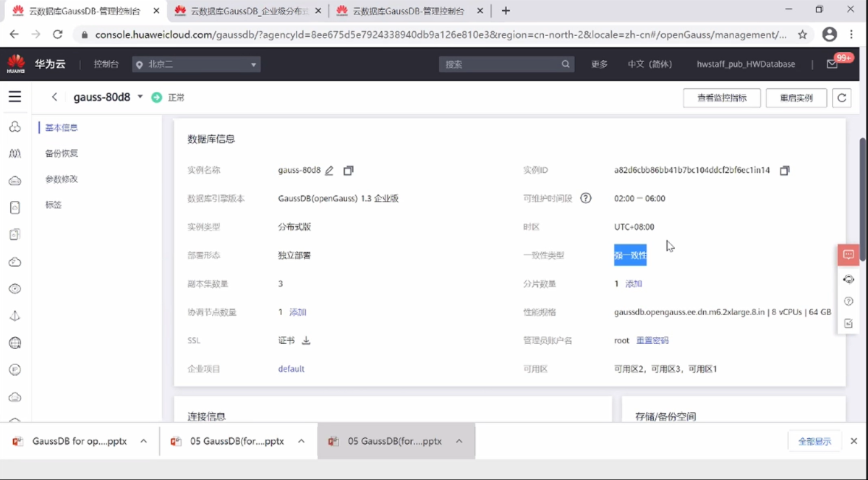Show help for maintenance window
Image resolution: width=868 pixels, height=480 pixels.
[x=586, y=198]
